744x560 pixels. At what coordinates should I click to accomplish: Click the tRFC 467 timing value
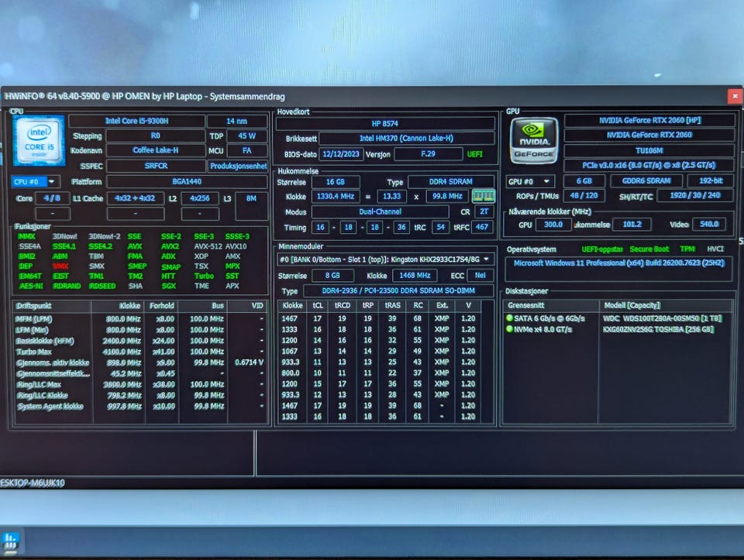tap(482, 227)
